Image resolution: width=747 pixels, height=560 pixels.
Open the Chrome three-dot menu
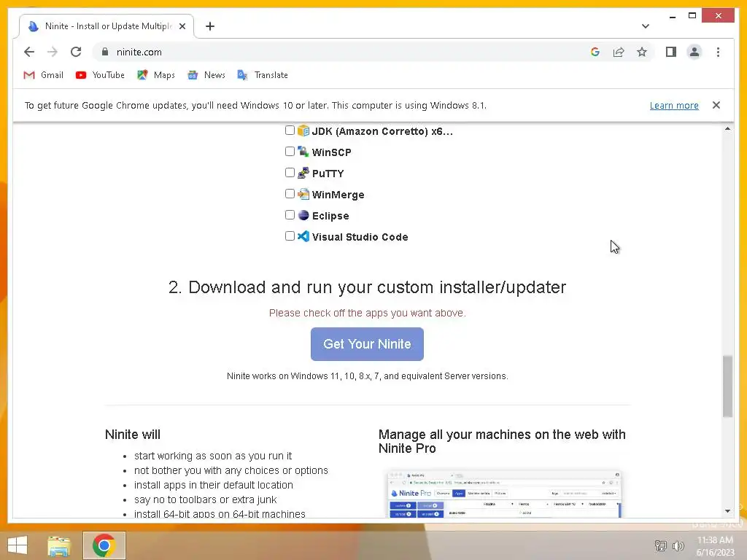coord(718,52)
